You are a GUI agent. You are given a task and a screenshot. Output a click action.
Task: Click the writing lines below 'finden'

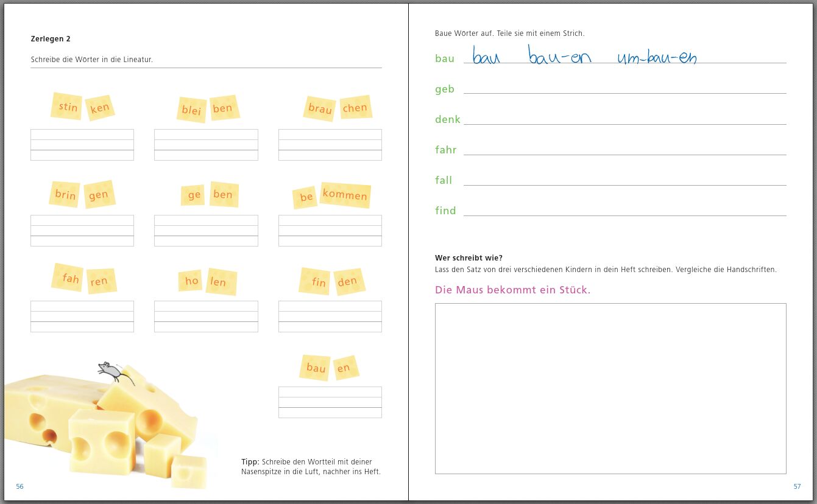click(330, 317)
